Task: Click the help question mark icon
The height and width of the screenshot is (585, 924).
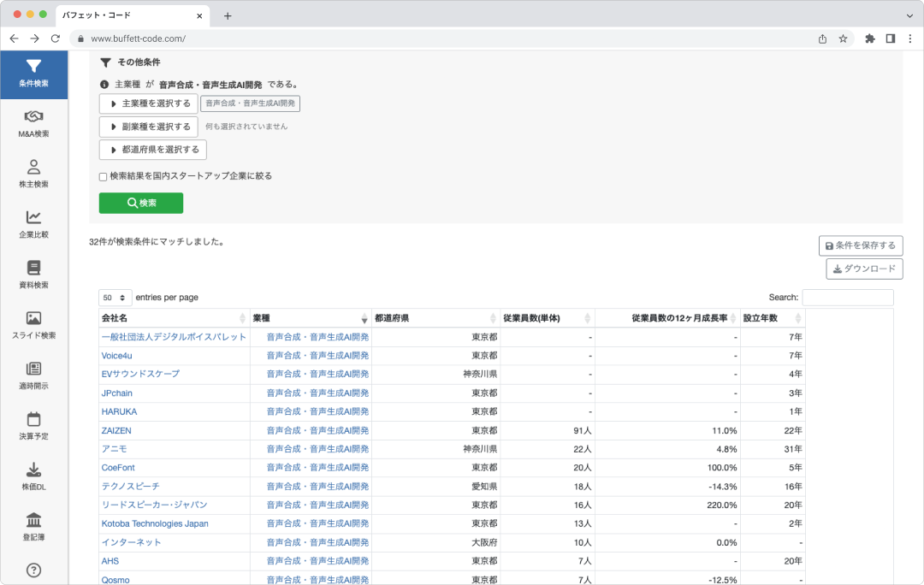Action: [x=33, y=570]
